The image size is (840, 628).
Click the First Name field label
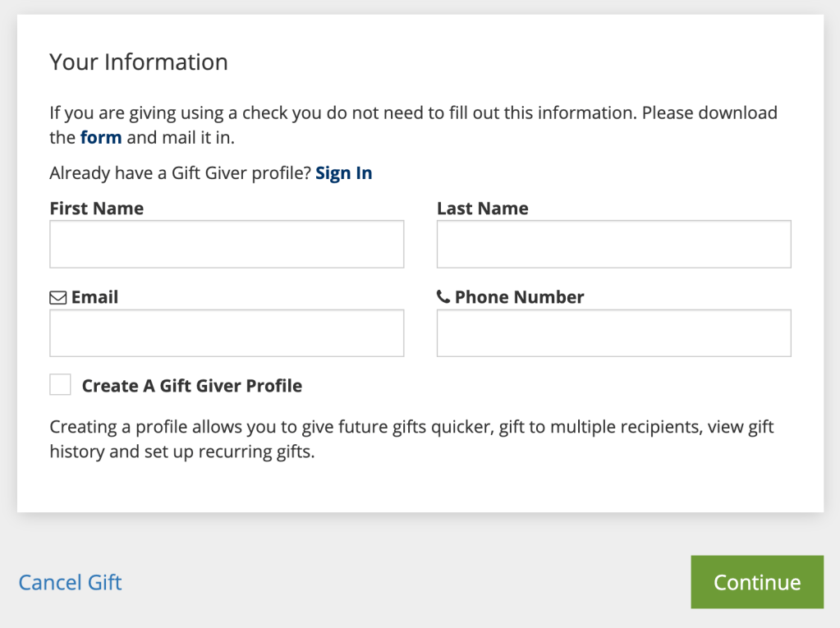[x=96, y=208]
